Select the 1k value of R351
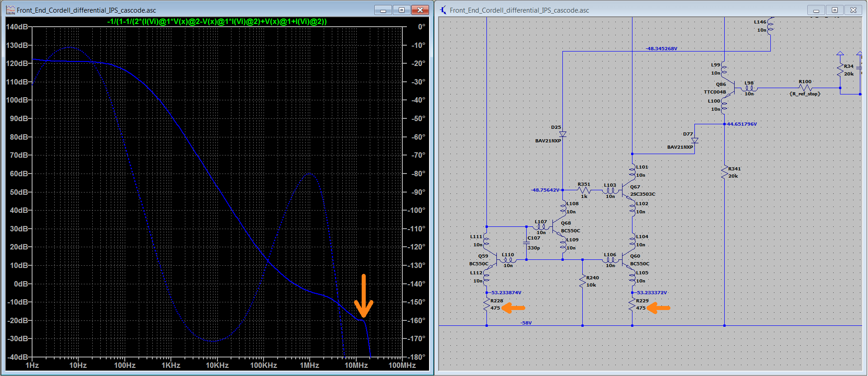 [x=584, y=196]
